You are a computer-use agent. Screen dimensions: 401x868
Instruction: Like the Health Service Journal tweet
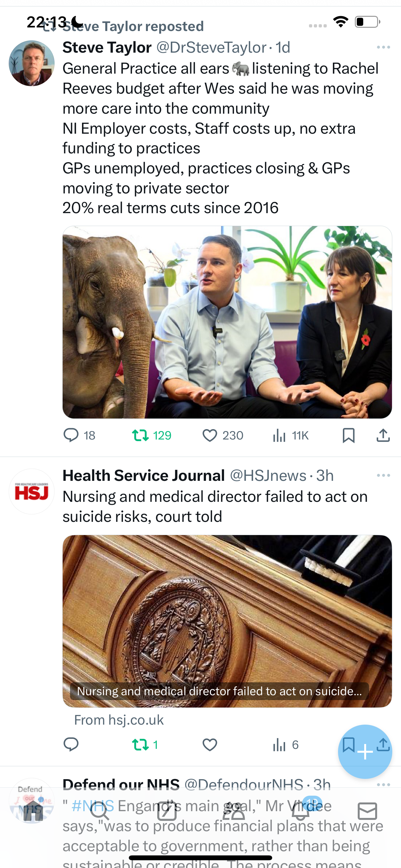click(210, 744)
